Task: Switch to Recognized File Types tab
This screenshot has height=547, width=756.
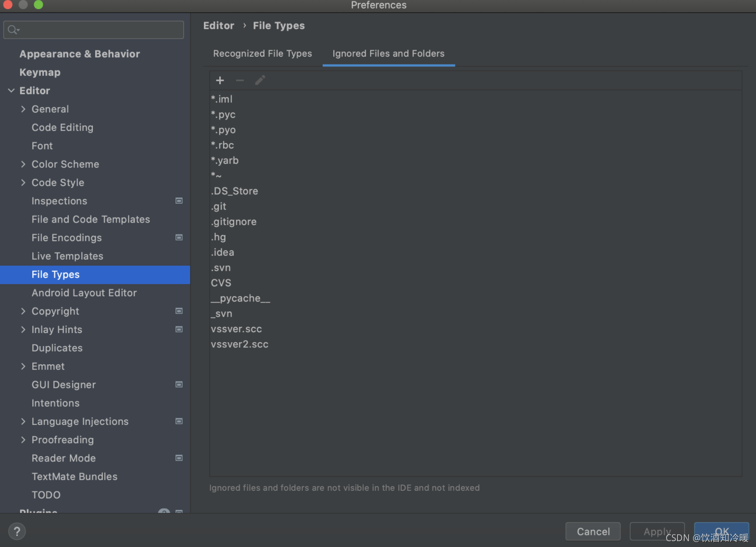Action: coord(263,53)
